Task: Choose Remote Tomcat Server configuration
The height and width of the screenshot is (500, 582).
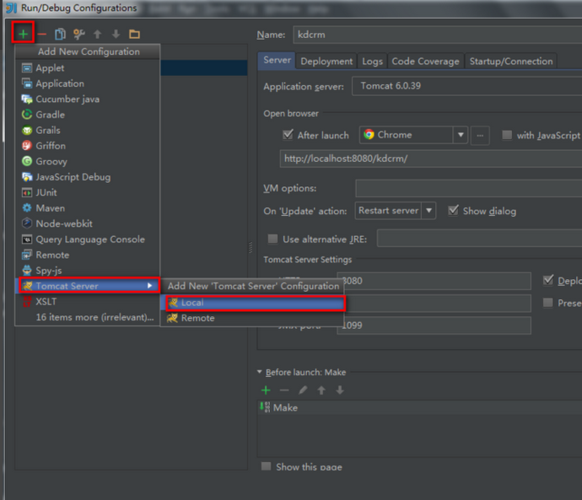Action: pos(252,318)
